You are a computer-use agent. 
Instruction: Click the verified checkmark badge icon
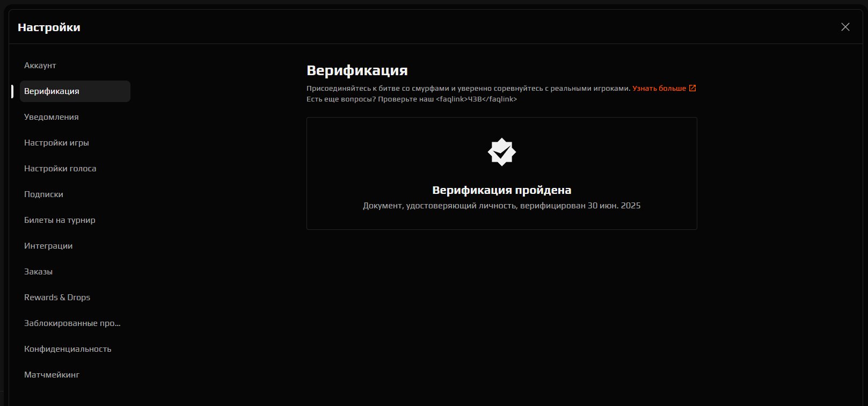coord(501,153)
